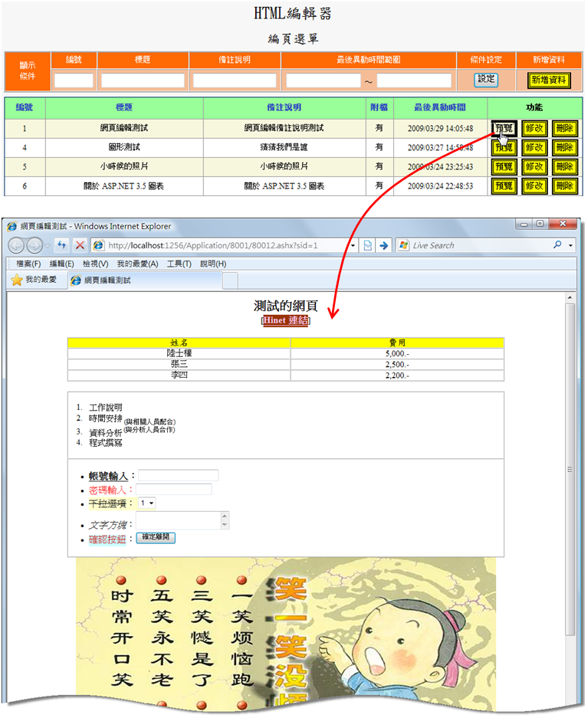This screenshot has width=588, height=718.
Task: Click the IE logo in window title bar
Action: [x=12, y=226]
